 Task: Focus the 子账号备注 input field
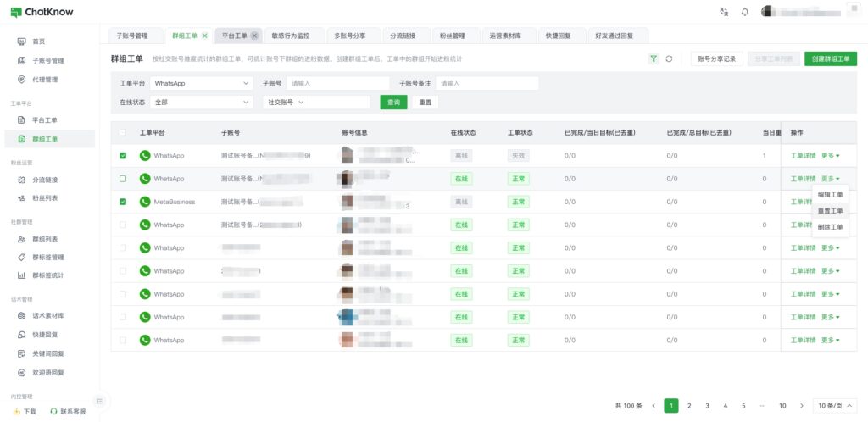(487, 84)
